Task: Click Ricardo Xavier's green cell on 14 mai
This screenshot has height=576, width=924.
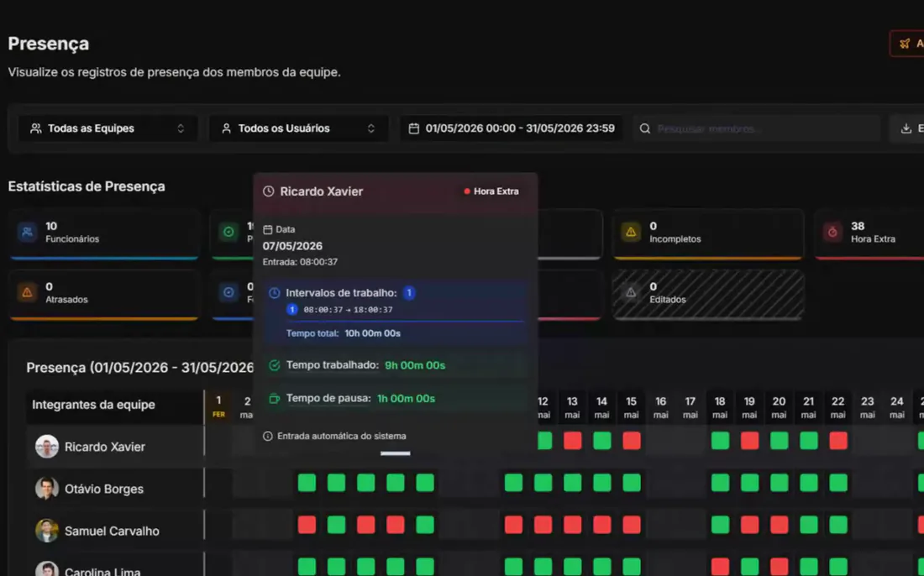Action: (601, 441)
